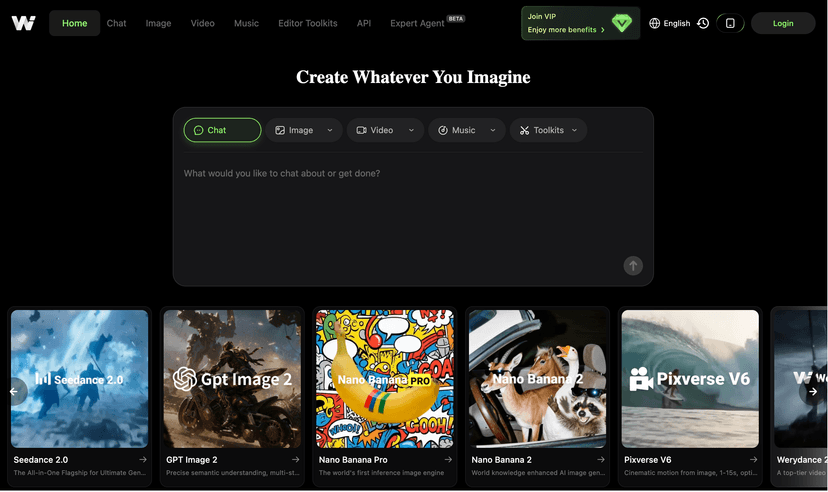828x492 pixels.
Task: Open the Gpt Image 2 thumbnail
Action: coord(232,379)
